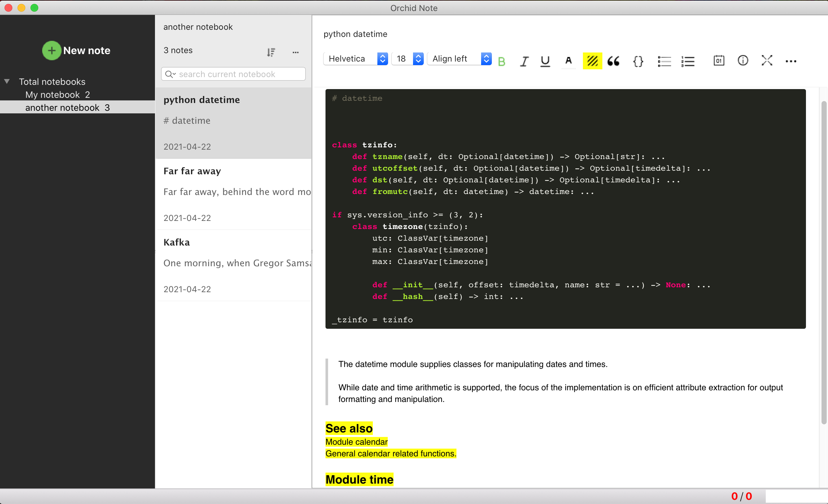Click the numbered list icon
828x504 pixels.
(688, 61)
